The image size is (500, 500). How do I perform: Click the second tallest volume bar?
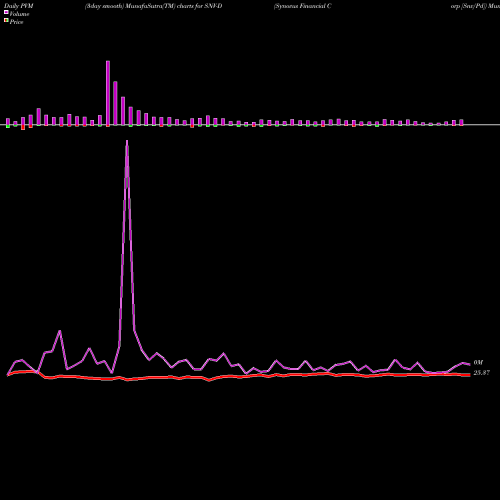click(x=115, y=103)
